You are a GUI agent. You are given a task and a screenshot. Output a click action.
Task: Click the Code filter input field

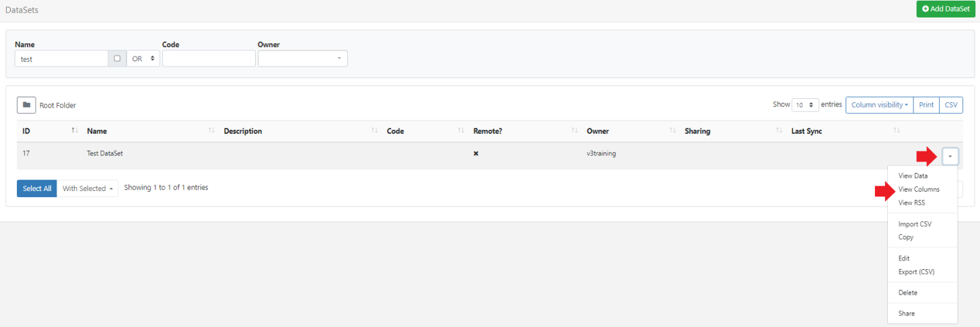(x=209, y=59)
